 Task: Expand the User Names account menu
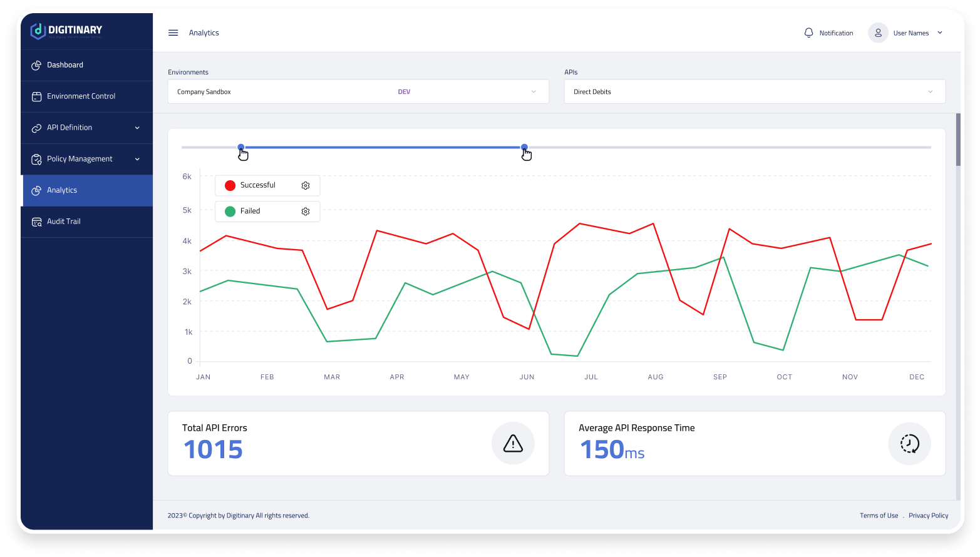pos(939,33)
